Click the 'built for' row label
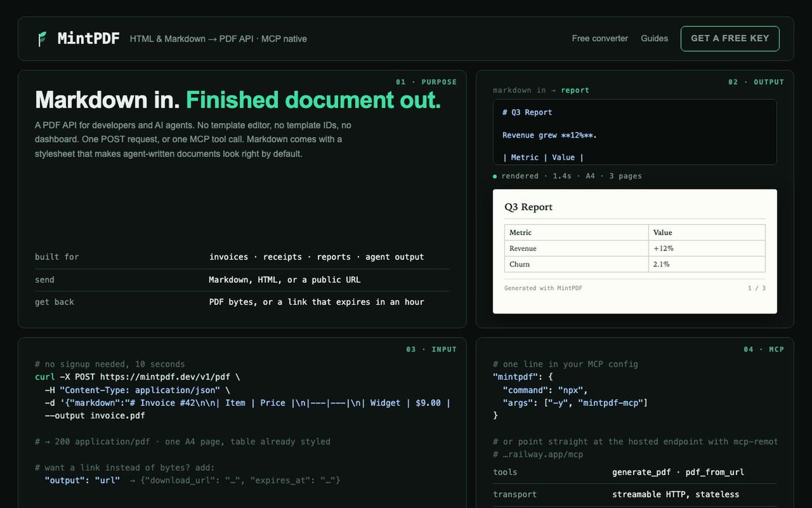This screenshot has height=508, width=812. pyautogui.click(x=57, y=257)
